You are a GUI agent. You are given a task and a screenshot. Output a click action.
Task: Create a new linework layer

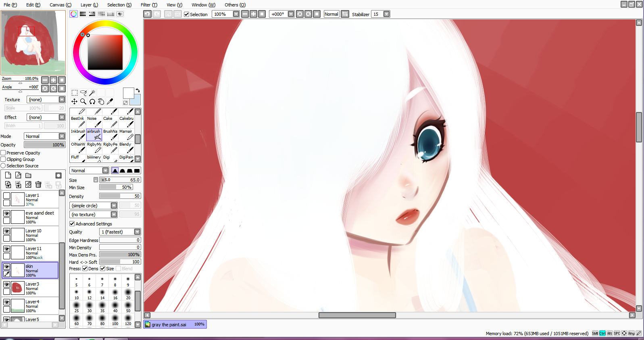click(18, 175)
